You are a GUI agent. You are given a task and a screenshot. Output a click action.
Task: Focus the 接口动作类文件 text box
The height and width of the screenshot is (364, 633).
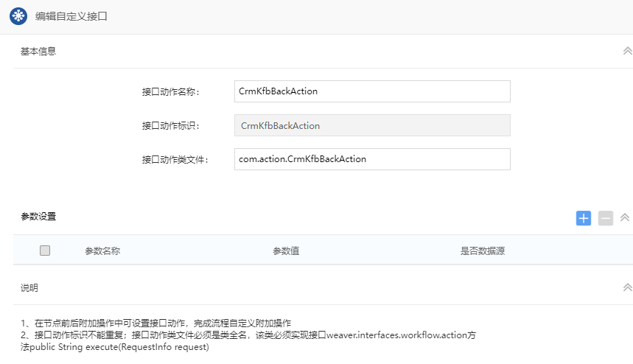coord(371,158)
